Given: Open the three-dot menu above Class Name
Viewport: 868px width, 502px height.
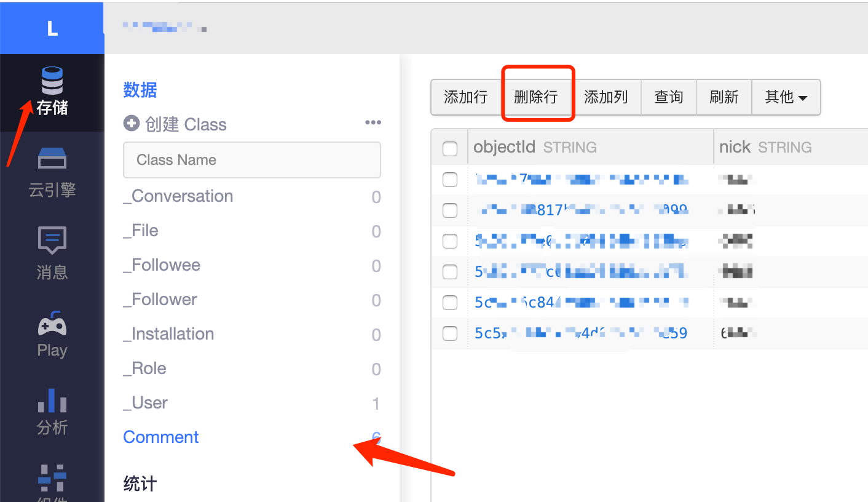Looking at the screenshot, I should pyautogui.click(x=373, y=122).
